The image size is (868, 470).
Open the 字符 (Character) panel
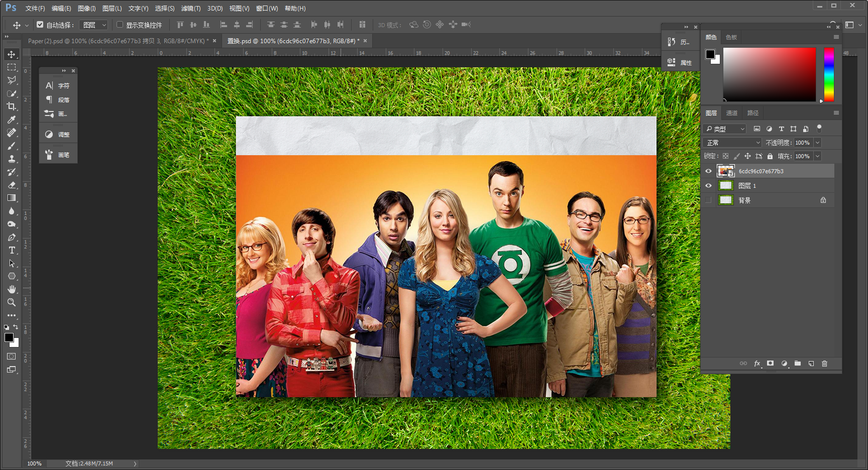pyautogui.click(x=58, y=86)
